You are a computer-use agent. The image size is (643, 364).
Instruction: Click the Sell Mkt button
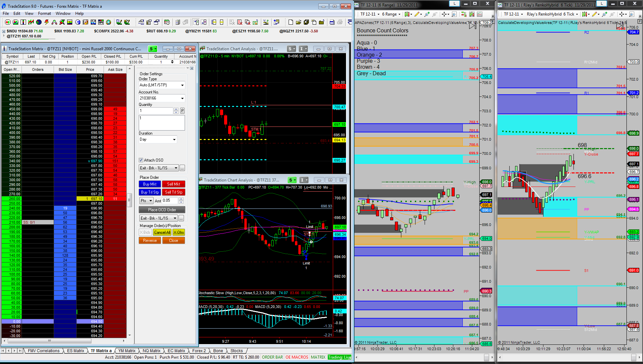pos(173,184)
